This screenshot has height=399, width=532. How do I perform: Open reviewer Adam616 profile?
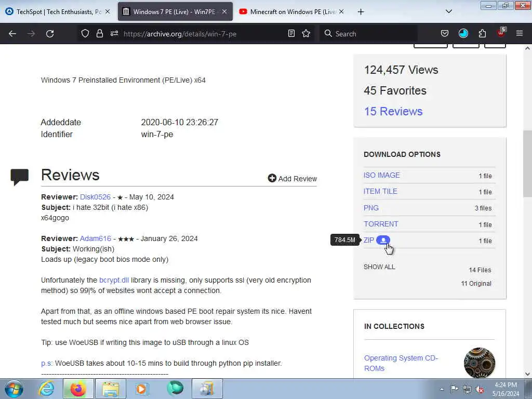[x=96, y=238]
